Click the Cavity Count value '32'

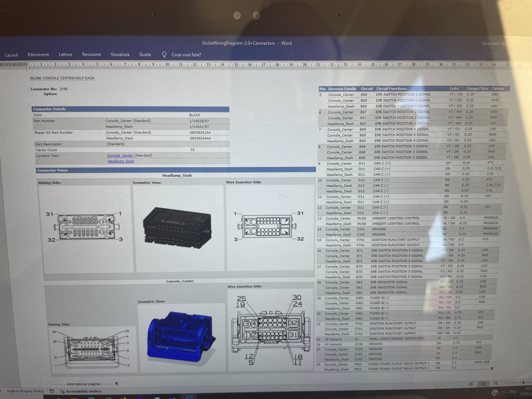pos(192,150)
